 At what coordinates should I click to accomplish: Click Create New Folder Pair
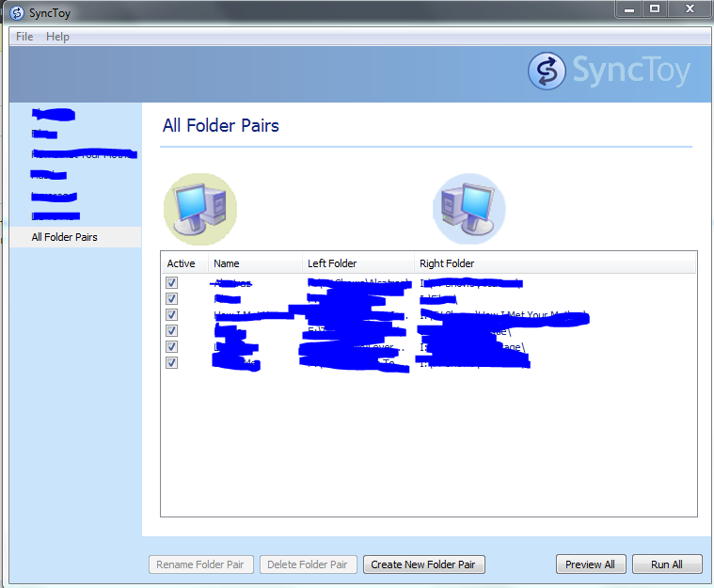[x=424, y=564]
